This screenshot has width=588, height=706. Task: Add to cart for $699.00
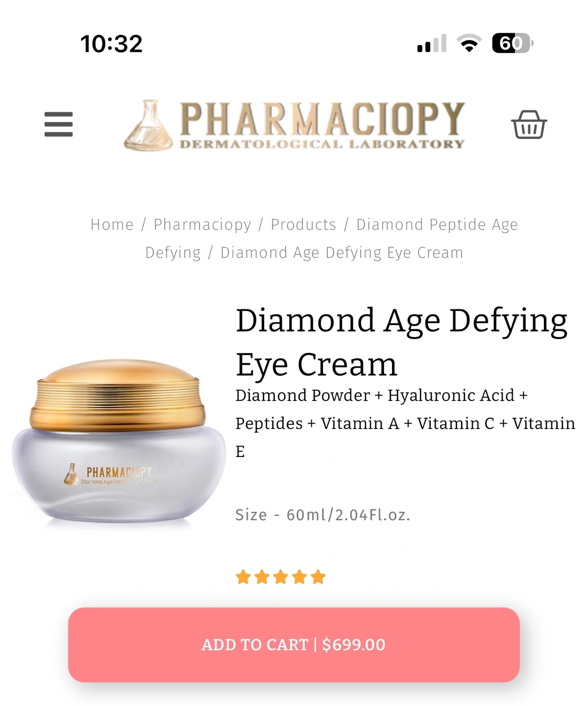click(x=294, y=645)
